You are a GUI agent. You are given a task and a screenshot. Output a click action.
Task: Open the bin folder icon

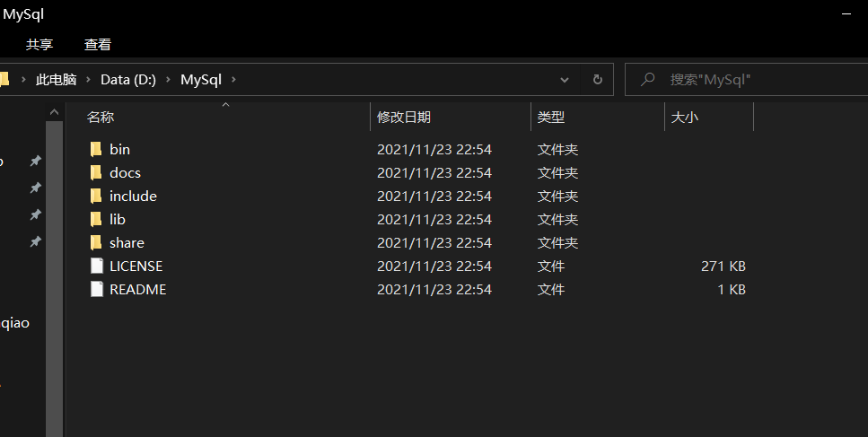click(x=96, y=149)
